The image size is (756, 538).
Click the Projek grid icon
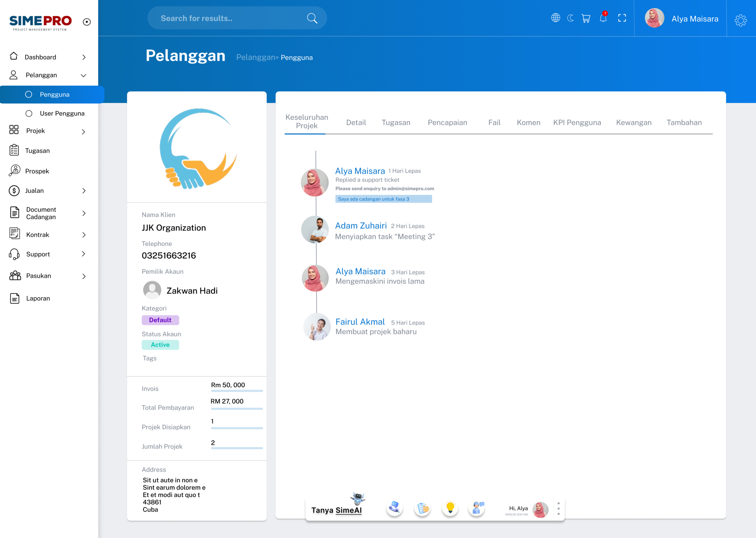(x=14, y=130)
